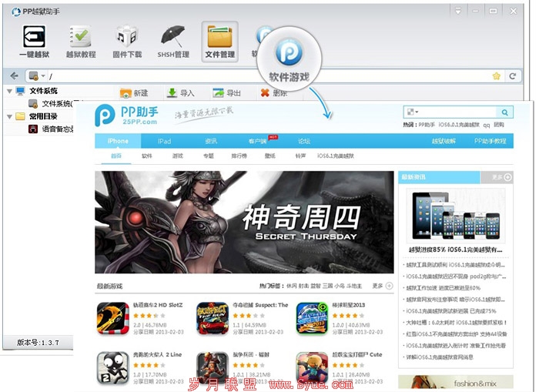Click the Secret Thursday banner
This screenshot has width=539, height=392.
(x=244, y=222)
